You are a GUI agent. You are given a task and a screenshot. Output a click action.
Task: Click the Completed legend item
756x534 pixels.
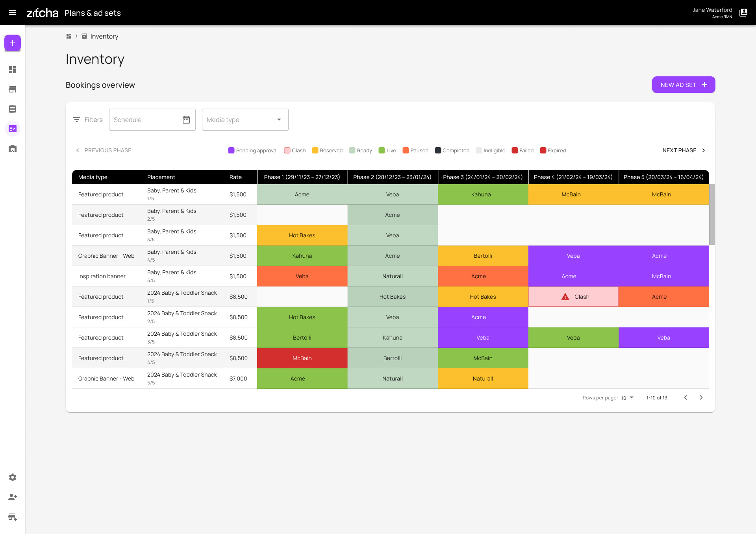[452, 150]
